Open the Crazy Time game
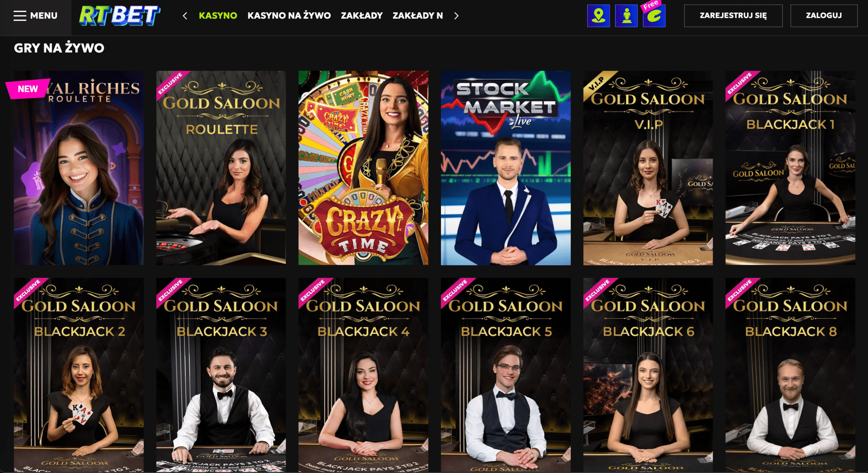The height and width of the screenshot is (473, 868). point(363,168)
